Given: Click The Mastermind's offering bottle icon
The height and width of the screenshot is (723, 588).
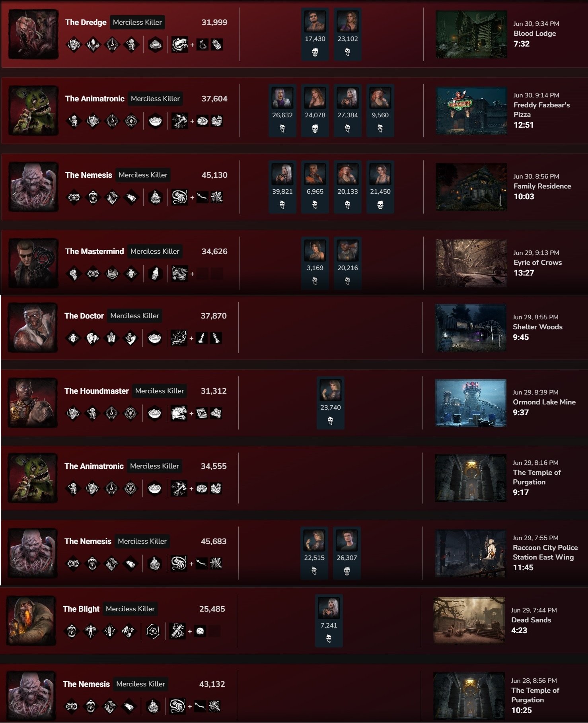Looking at the screenshot, I should (x=155, y=274).
